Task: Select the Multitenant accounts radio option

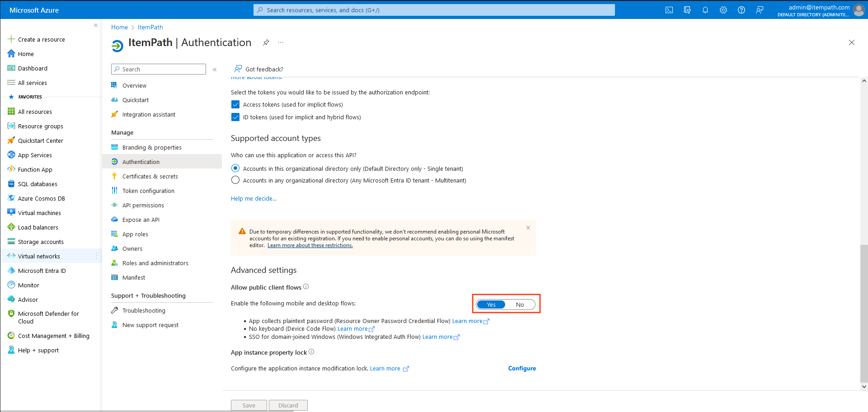Action: point(235,180)
